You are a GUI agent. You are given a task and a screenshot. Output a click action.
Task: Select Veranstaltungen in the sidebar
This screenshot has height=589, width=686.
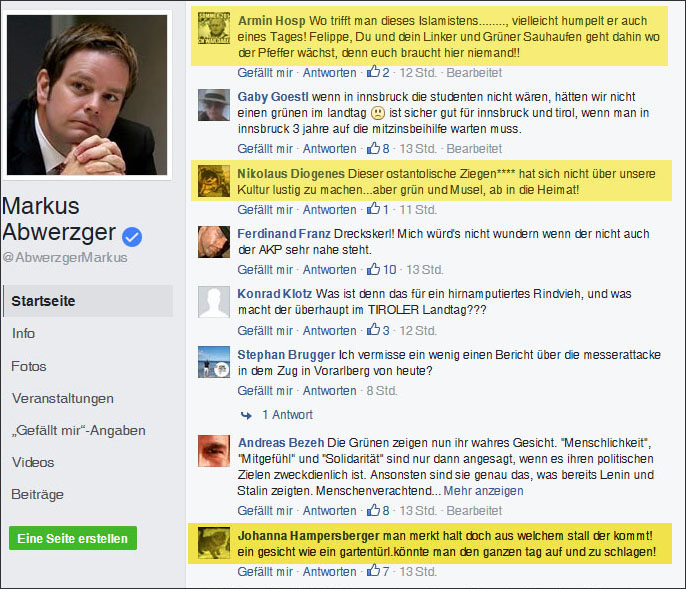63,398
